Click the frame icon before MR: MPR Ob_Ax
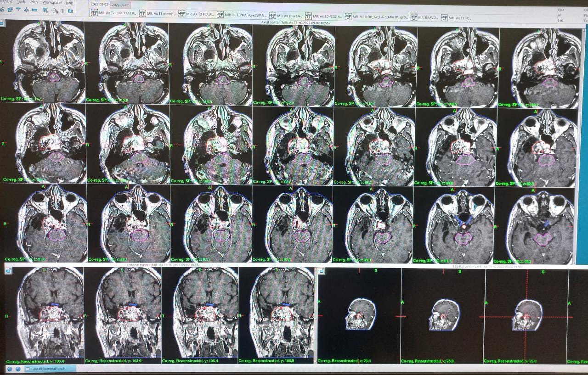 coord(348,17)
